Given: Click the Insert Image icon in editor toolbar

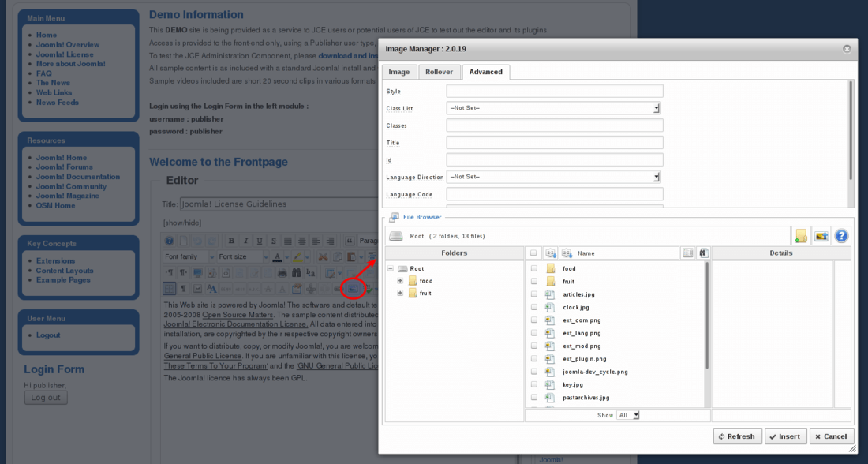Looking at the screenshot, I should [x=354, y=289].
